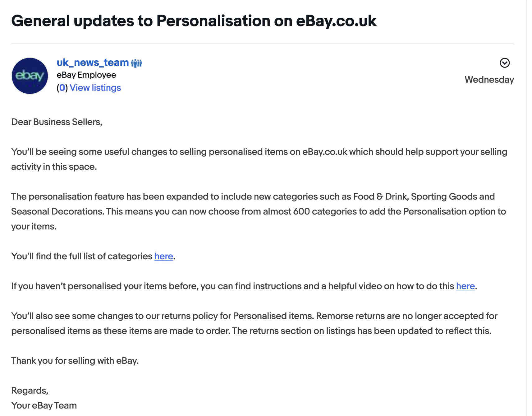Click the Dear Business Sellers greeting
The width and height of the screenshot is (532, 416).
click(x=57, y=122)
